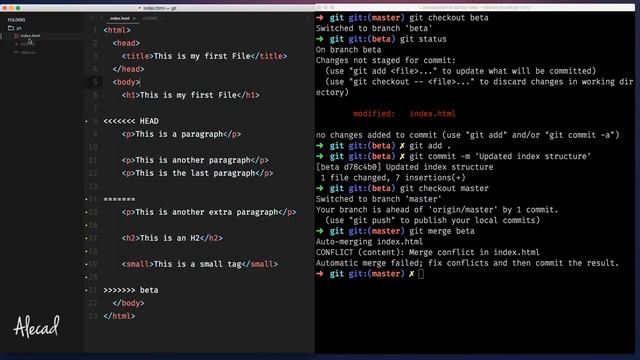Screen dimensions: 640x360
Task: Click the terminal cursor at the last prompt
Action: (421, 274)
